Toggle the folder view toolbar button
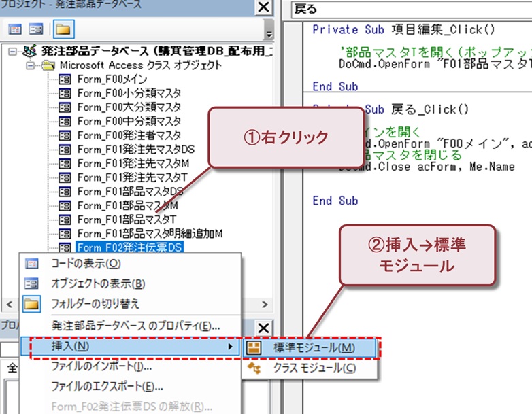 tap(63, 30)
